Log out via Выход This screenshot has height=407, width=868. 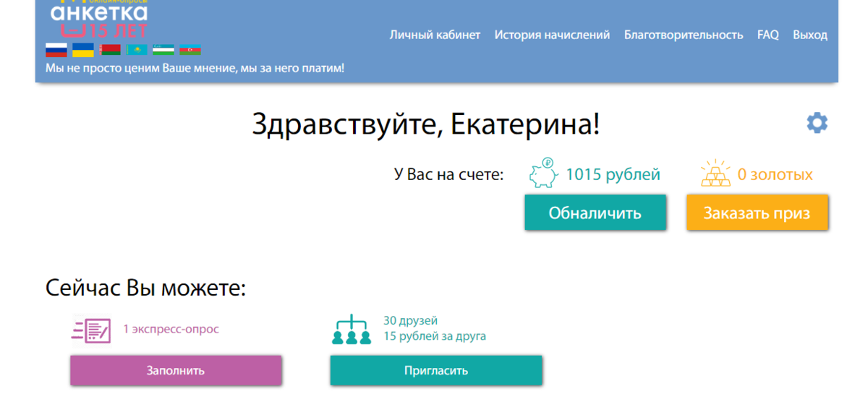[810, 35]
